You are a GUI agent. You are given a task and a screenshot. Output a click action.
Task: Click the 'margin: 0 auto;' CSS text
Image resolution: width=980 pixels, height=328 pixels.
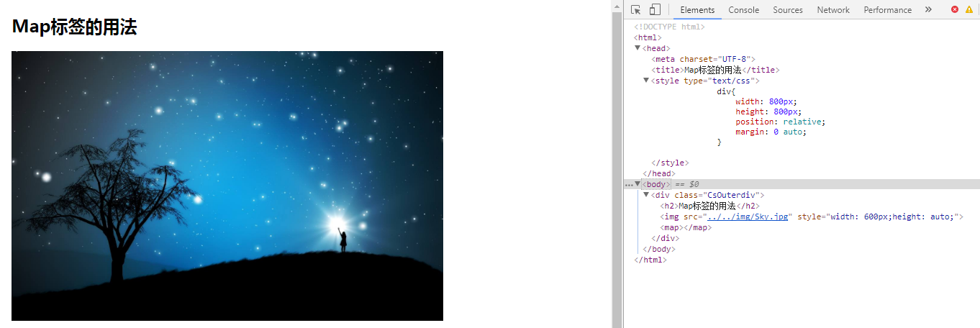click(771, 132)
